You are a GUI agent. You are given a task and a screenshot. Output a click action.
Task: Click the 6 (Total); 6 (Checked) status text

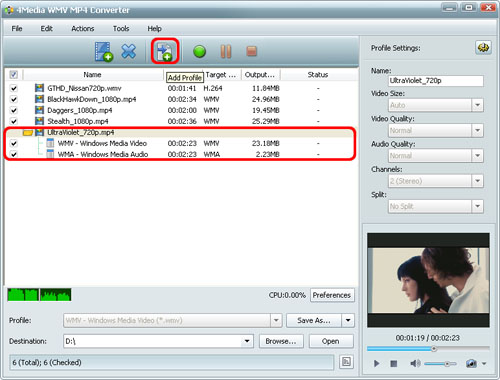tap(47, 362)
